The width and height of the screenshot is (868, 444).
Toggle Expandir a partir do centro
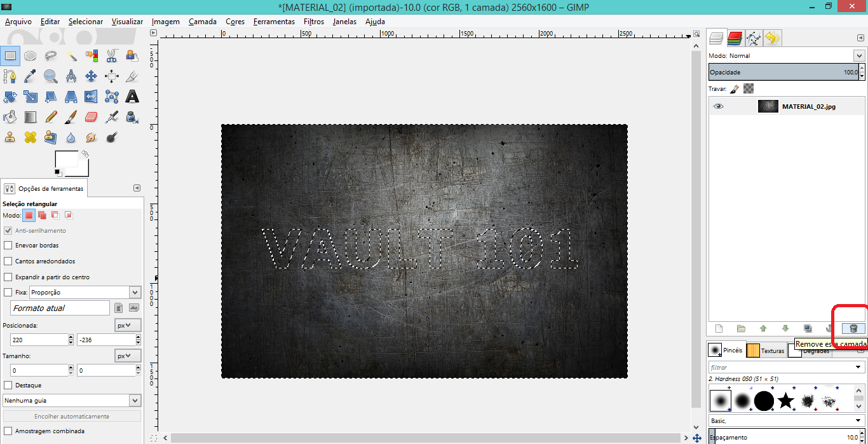[8, 277]
